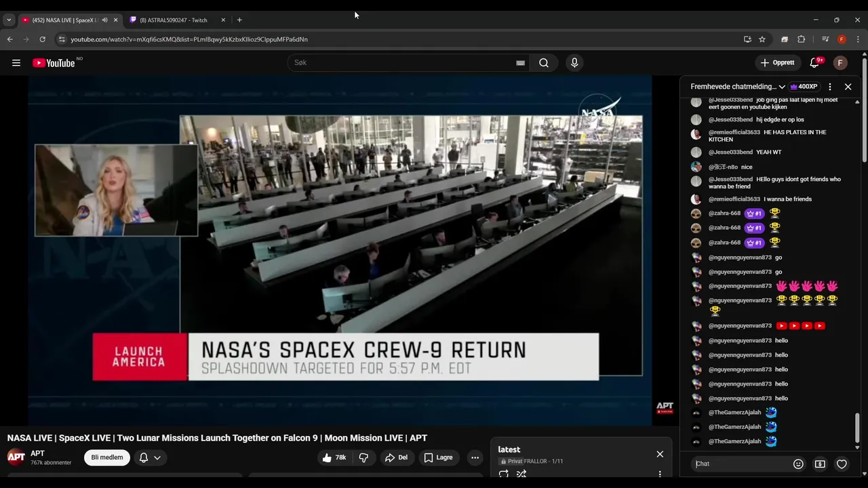Open Chrome profile avatar in toolbar
This screenshot has width=868, height=488.
(x=842, y=39)
